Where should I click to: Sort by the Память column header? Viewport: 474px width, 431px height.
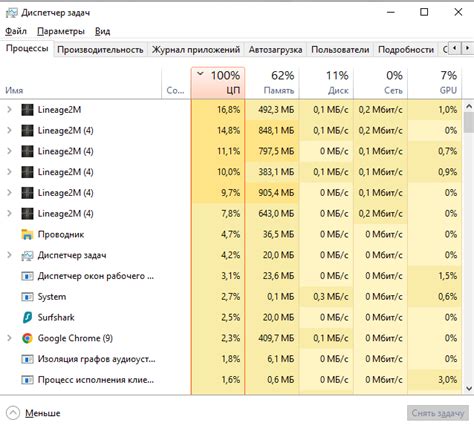pos(272,83)
